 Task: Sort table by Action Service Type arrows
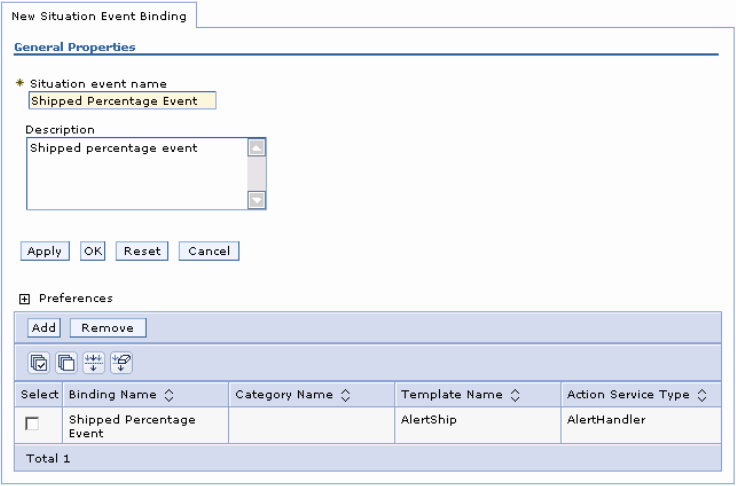tap(702, 395)
